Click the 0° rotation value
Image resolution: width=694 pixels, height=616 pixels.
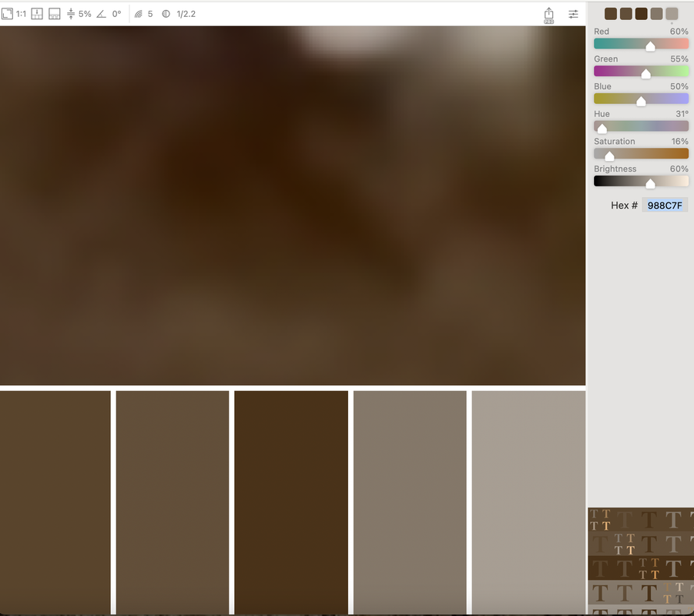pyautogui.click(x=117, y=14)
